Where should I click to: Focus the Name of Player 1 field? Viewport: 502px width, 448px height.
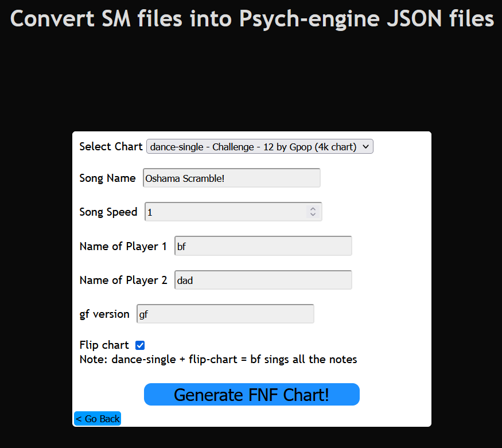click(x=263, y=246)
